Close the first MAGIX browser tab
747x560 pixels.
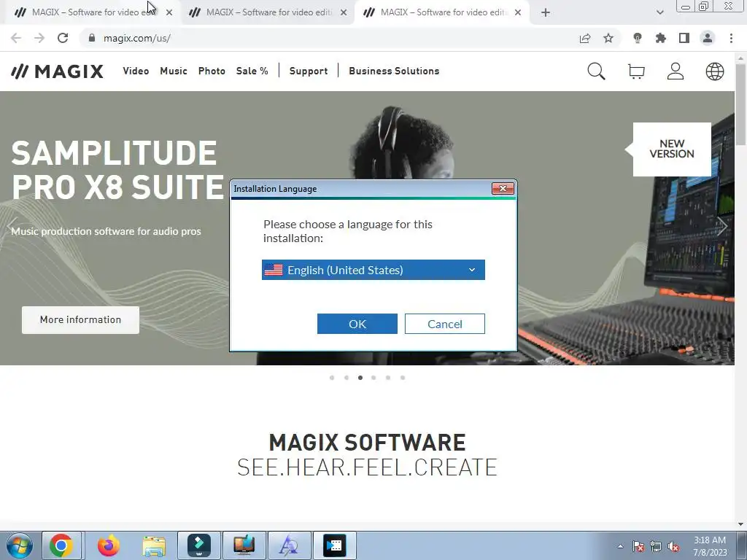[169, 13]
